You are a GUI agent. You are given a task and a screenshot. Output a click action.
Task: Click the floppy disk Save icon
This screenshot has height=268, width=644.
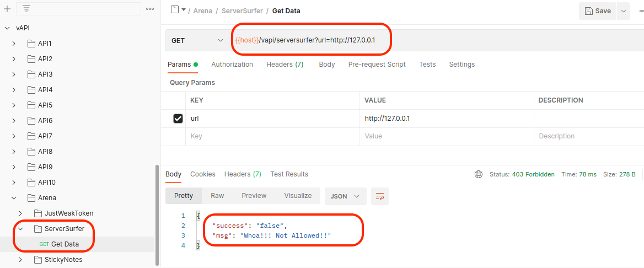point(589,11)
